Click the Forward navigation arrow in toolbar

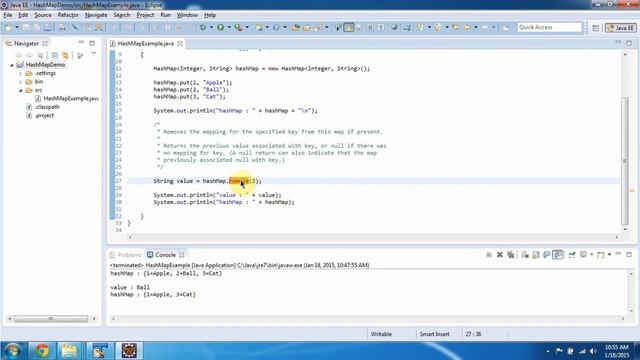[485, 27]
